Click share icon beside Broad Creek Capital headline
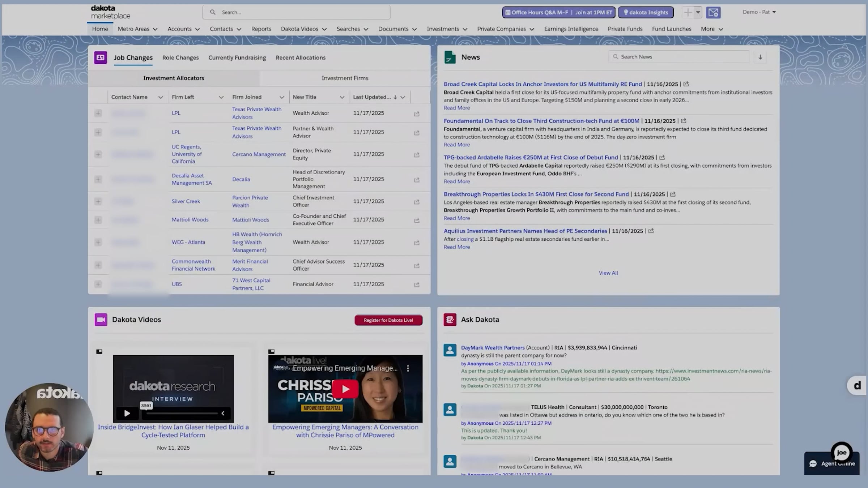The width and height of the screenshot is (868, 488). pyautogui.click(x=686, y=84)
